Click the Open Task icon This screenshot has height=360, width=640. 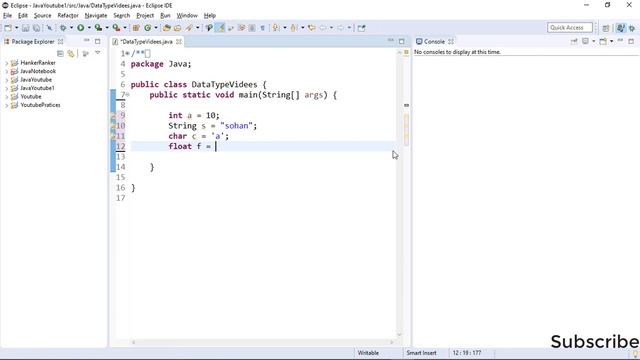(178, 28)
